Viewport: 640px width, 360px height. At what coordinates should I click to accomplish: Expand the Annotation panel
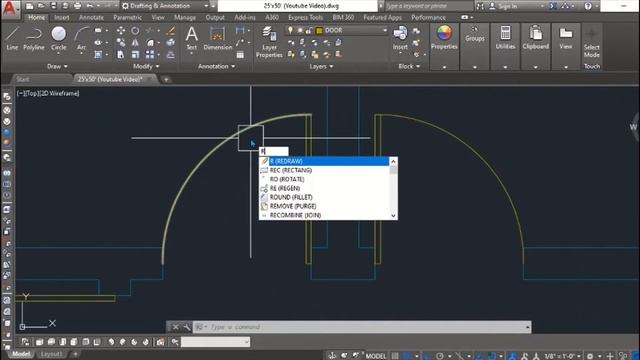click(216, 66)
